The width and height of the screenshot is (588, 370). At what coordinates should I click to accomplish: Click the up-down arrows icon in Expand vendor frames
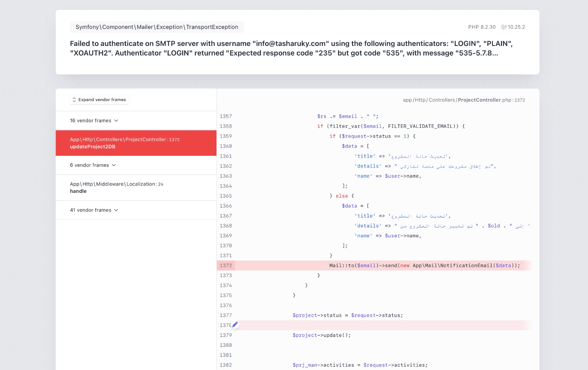coord(74,100)
